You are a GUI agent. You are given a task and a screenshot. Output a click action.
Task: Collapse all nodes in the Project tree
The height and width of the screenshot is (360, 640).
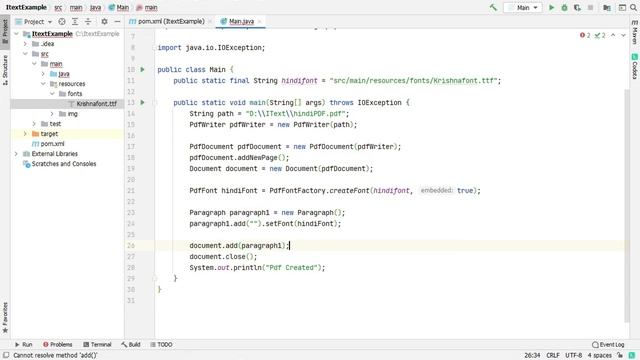coord(88,22)
